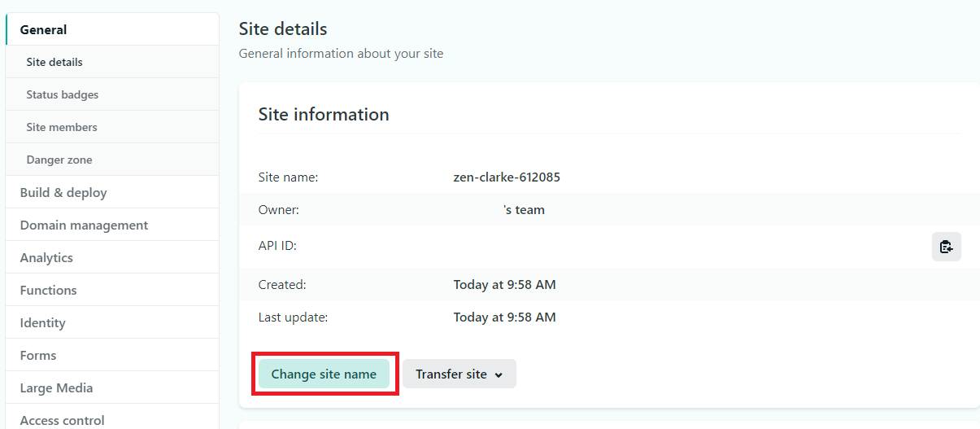Open Access control settings
The height and width of the screenshot is (429, 980).
(112, 417)
